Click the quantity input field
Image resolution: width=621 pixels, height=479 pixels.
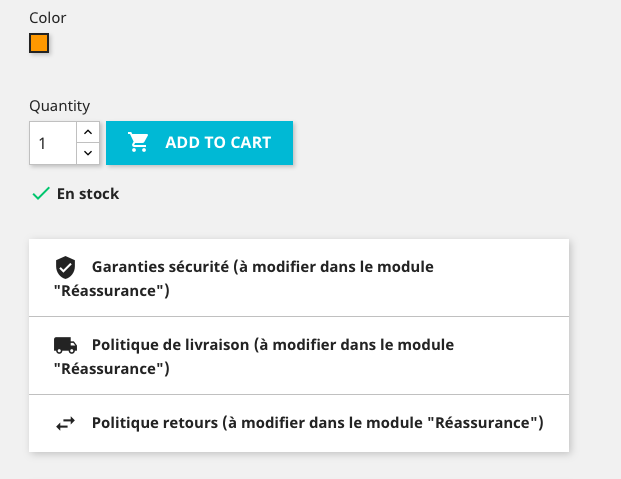(x=53, y=143)
